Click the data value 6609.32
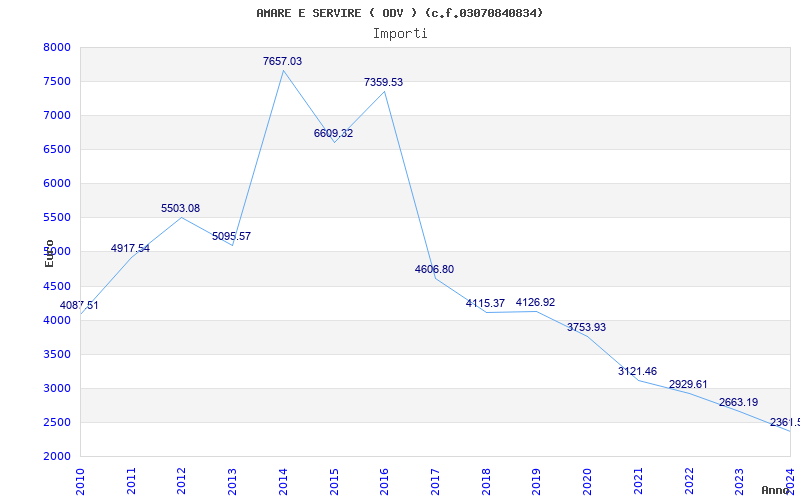 (333, 133)
